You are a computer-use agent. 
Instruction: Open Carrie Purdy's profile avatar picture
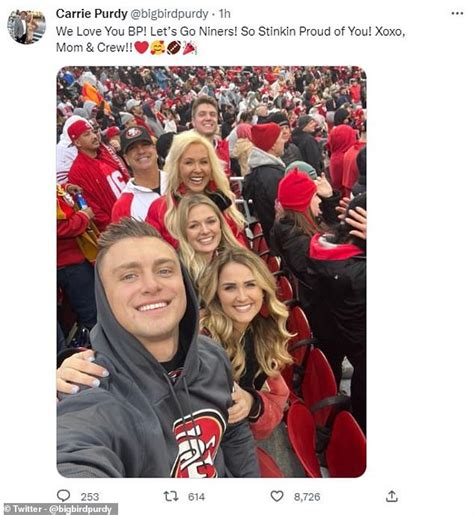coord(27,27)
